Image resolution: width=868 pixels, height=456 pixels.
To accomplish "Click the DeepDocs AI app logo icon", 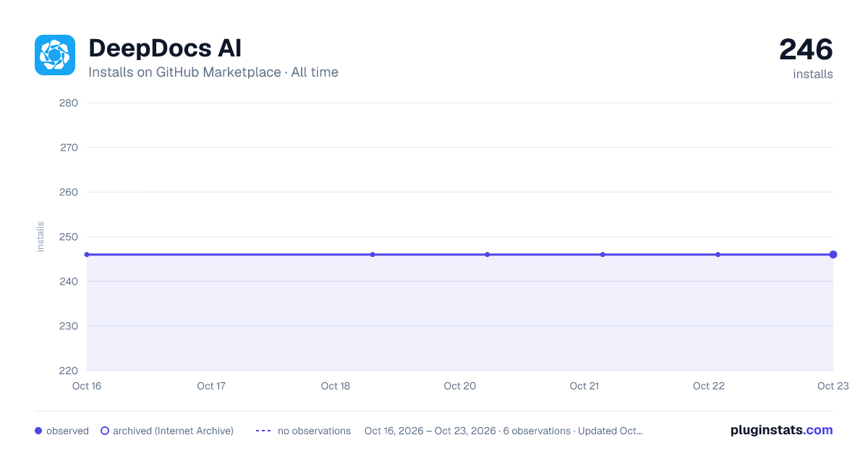I will (55, 55).
